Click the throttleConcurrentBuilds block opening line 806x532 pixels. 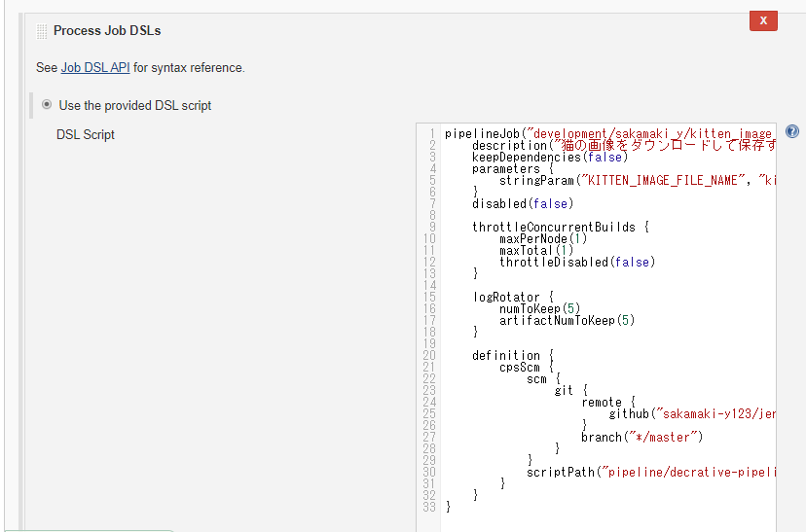[560, 228]
